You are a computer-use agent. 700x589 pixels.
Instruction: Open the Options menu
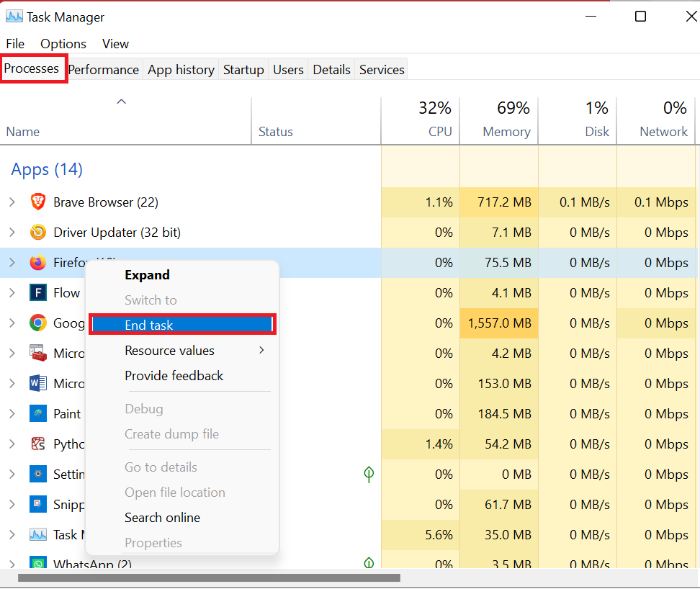63,44
